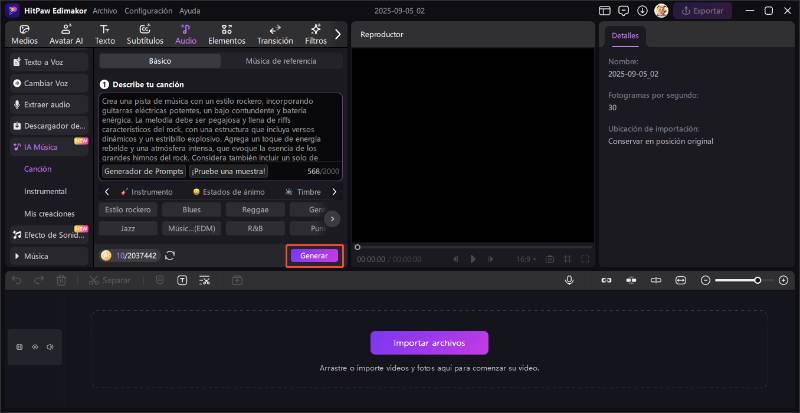This screenshot has height=413, width=800.
Task: Open Ayuda menu
Action: click(190, 11)
